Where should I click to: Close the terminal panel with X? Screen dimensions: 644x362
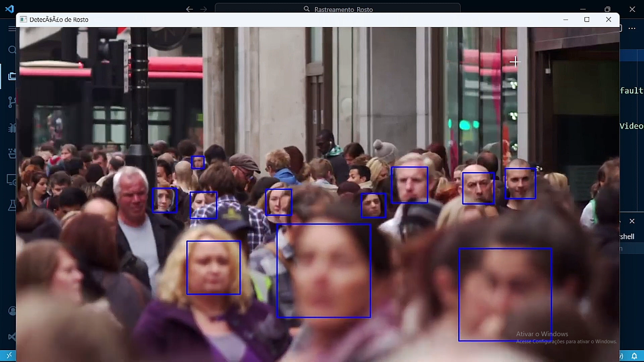632,221
